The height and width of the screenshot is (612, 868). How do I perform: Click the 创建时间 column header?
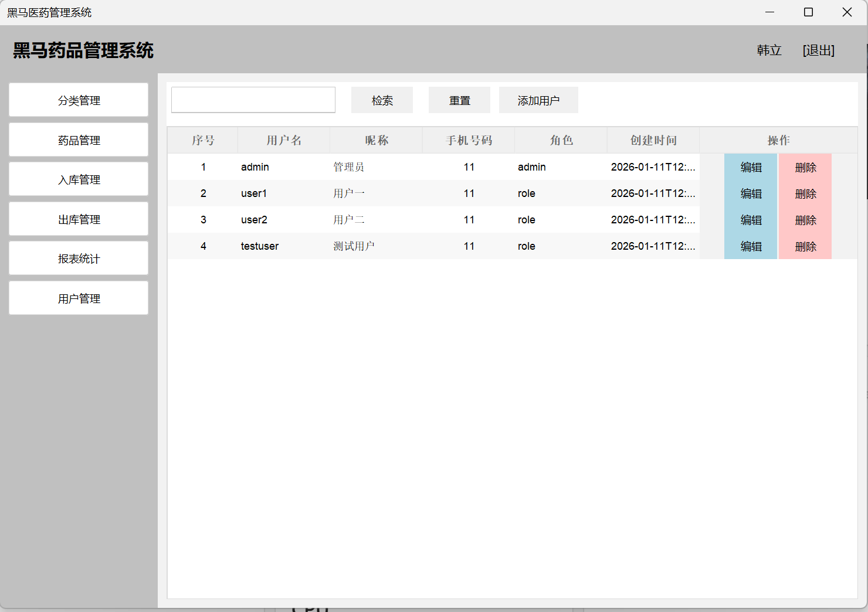click(653, 140)
